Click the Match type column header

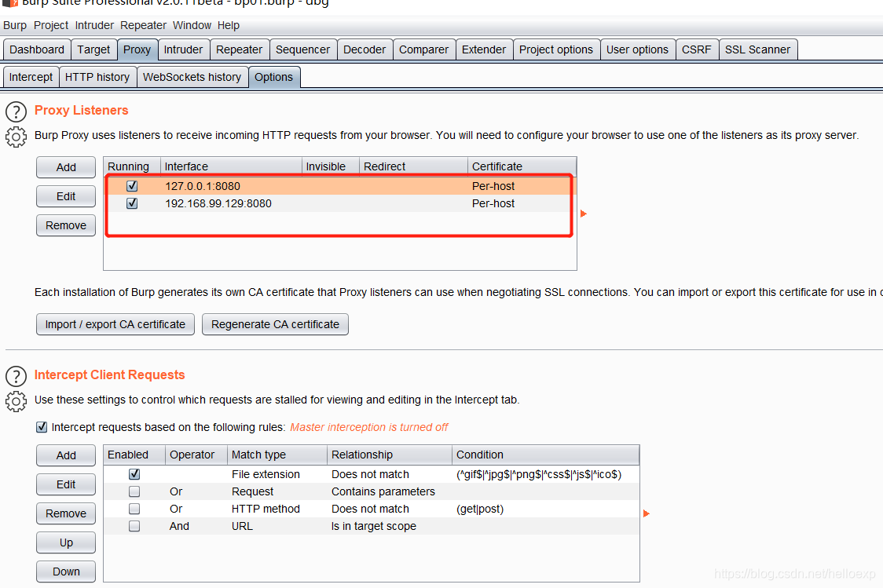(277, 455)
